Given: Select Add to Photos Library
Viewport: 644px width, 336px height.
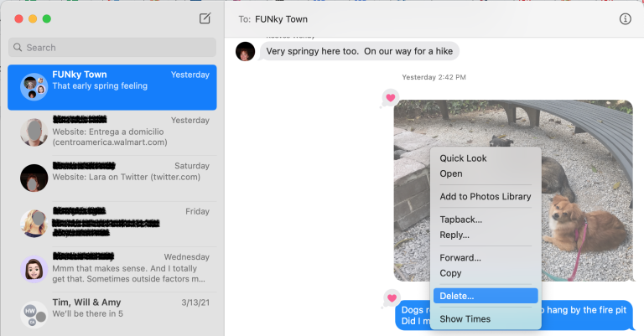Looking at the screenshot, I should pos(486,197).
